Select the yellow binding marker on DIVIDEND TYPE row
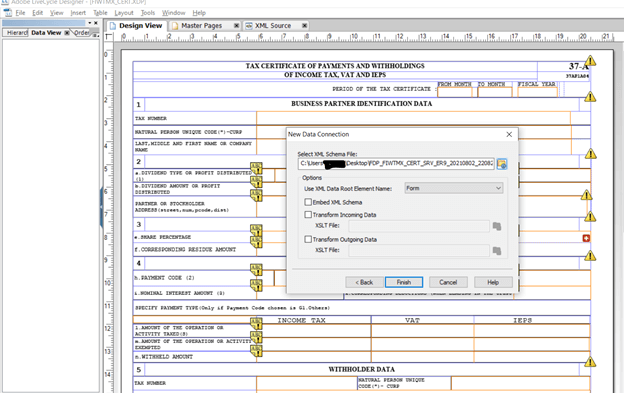The image size is (624, 393). [x=256, y=168]
